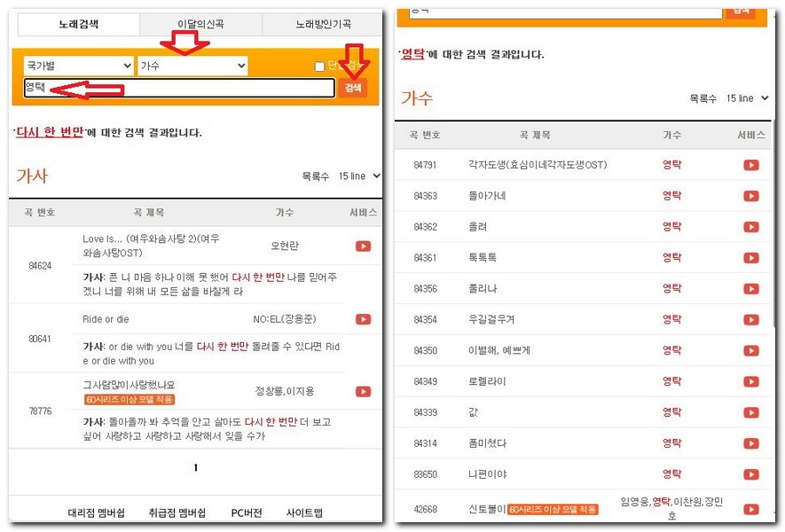Play the track 돌아가네 by 영탁
Viewport: 785px width, 532px height.
[751, 195]
